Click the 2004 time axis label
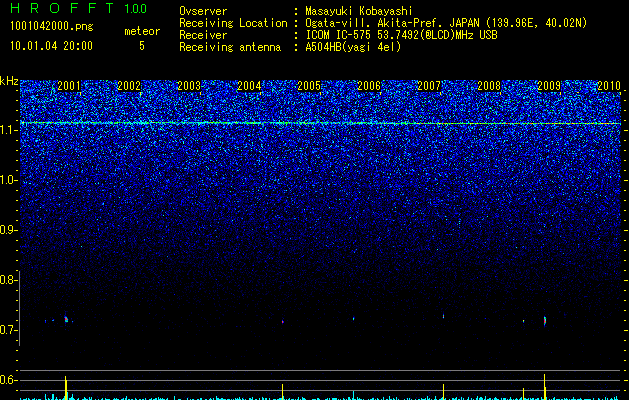The image size is (629, 400). [249, 86]
